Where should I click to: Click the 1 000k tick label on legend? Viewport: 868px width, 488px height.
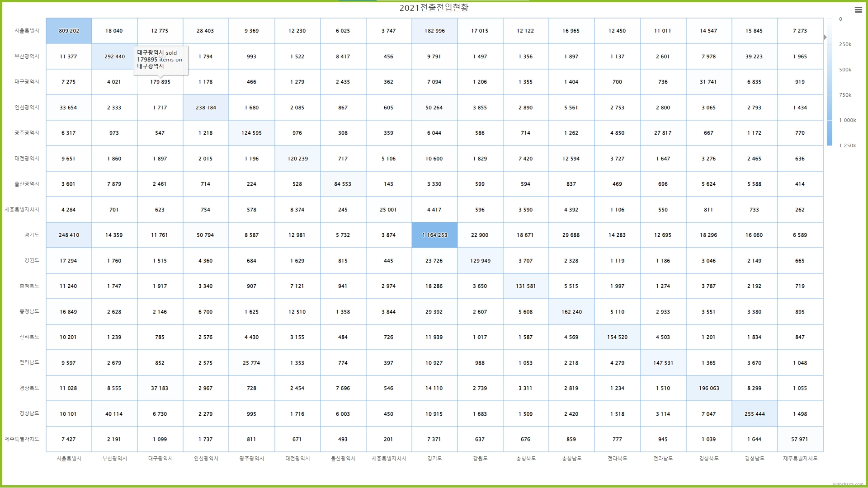(x=847, y=120)
